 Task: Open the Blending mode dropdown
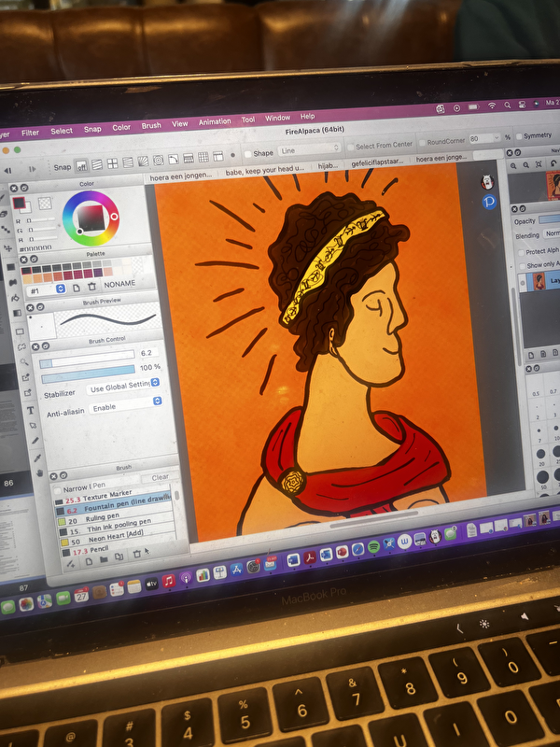(x=552, y=233)
